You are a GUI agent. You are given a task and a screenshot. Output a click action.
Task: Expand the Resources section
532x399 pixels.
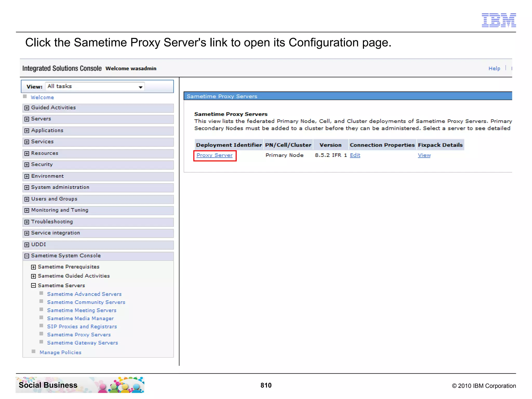click(27, 154)
